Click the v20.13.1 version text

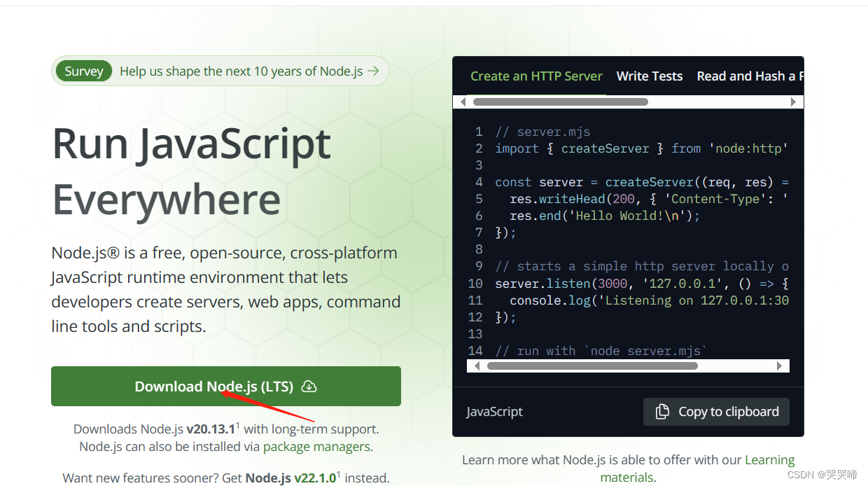211,429
